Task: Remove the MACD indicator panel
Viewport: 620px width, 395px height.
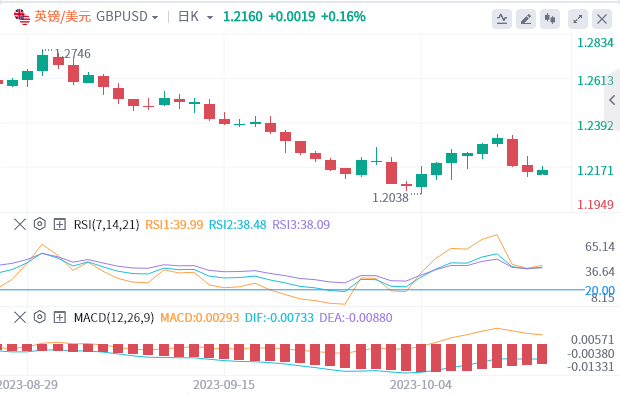Action: [x=20, y=317]
